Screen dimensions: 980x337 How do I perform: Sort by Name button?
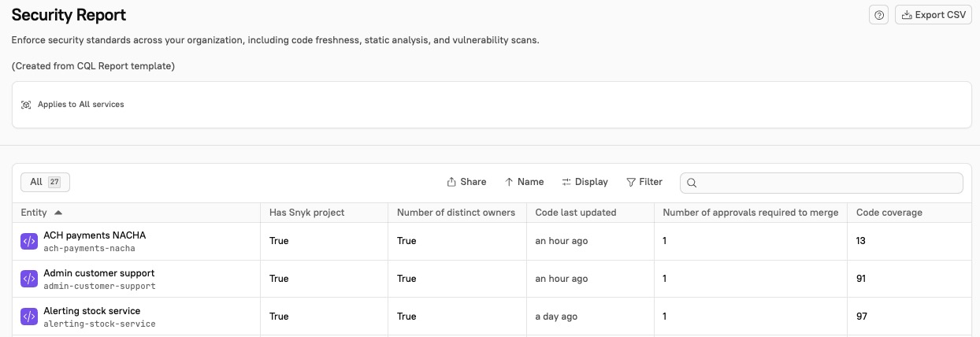pyautogui.click(x=525, y=182)
